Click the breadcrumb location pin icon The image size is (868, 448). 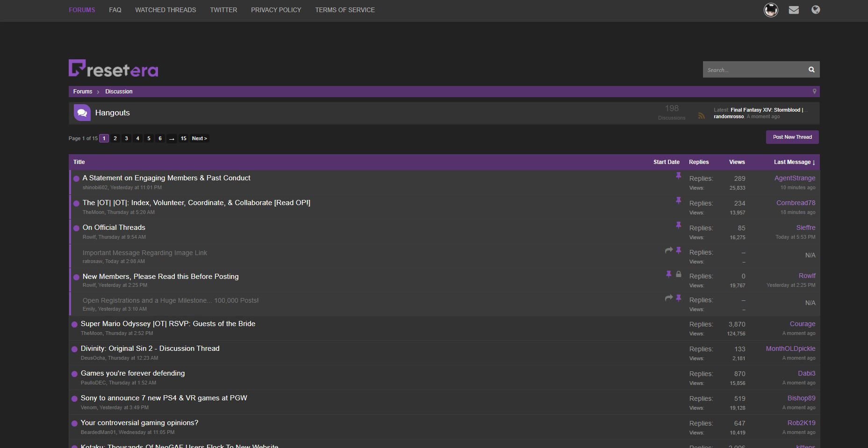point(814,92)
